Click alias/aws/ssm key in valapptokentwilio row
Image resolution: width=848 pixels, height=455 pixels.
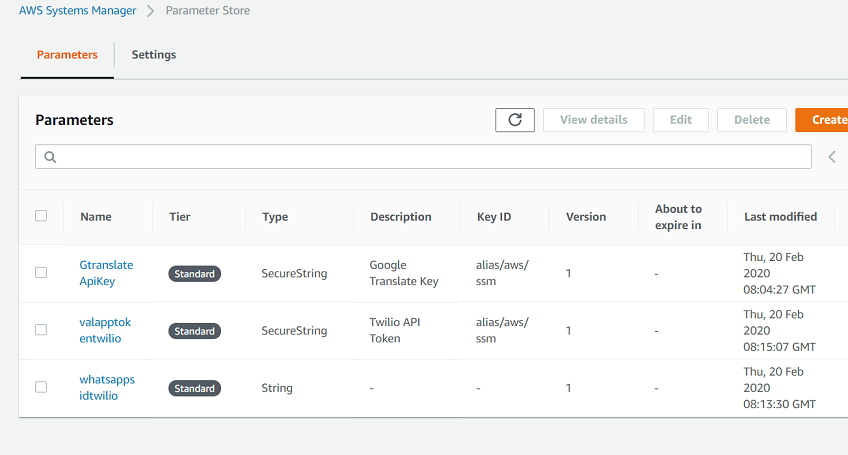[502, 330]
